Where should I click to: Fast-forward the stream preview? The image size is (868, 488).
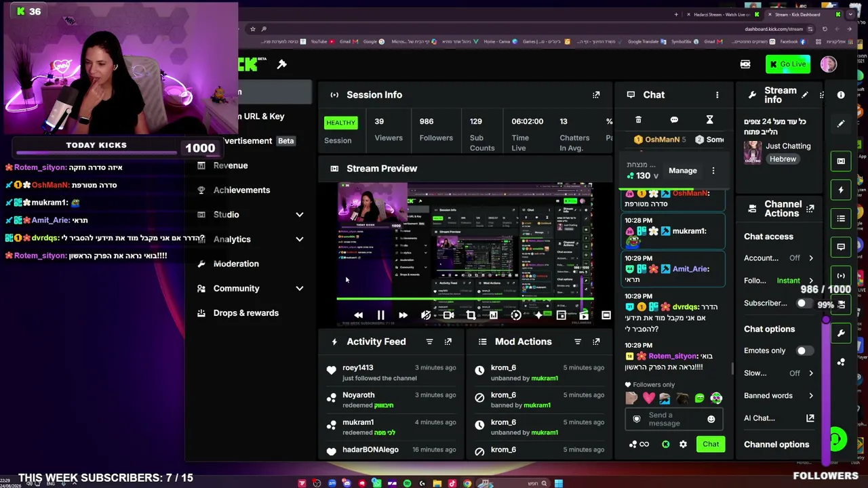click(x=403, y=315)
